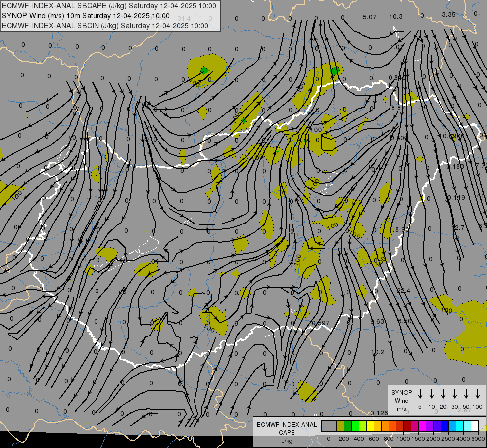The height and width of the screenshot is (448, 487).
Task: Click the SBCIN title line
Action: pyautogui.click(x=105, y=26)
